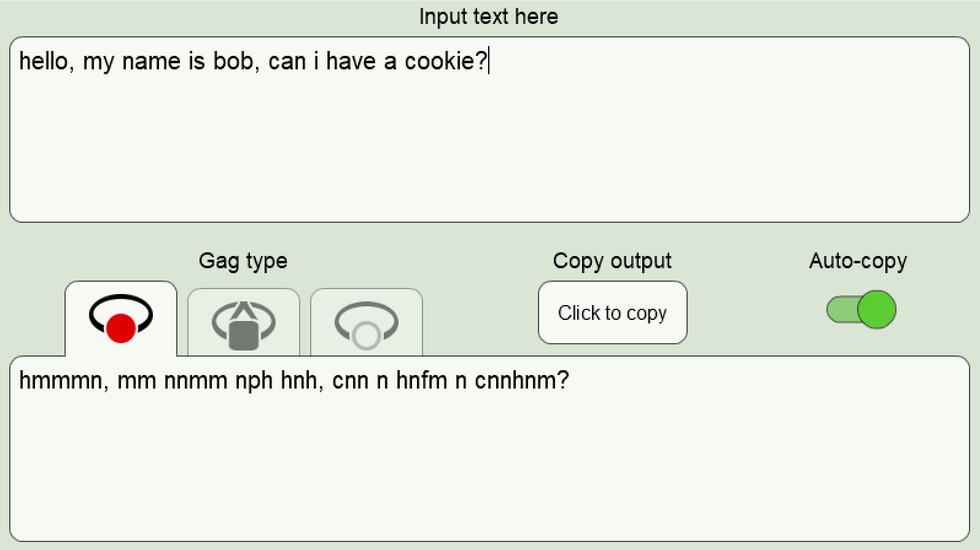Place cursor on word hello in input
This screenshot has height=550, width=980.
click(x=43, y=61)
